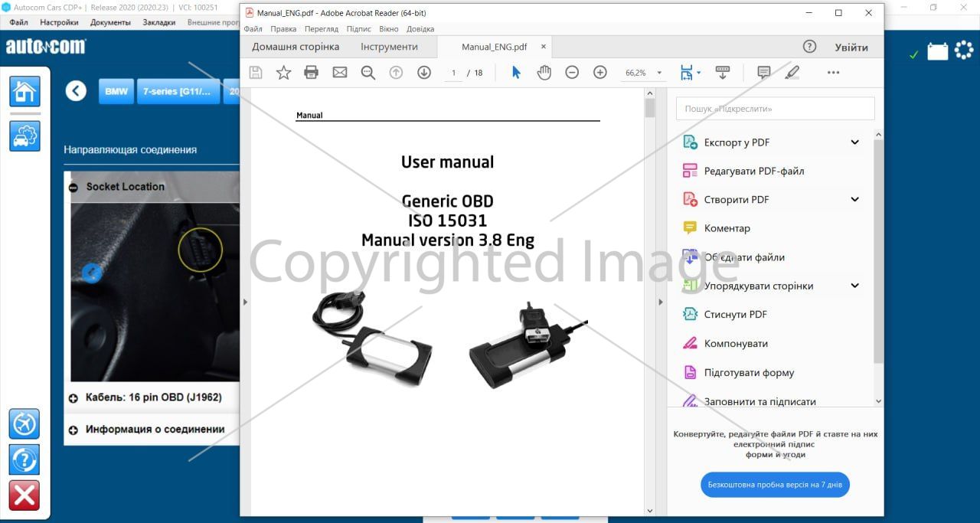This screenshot has height=523, width=980.
Task: Open Acrobat Правка menu
Action: tap(283, 28)
